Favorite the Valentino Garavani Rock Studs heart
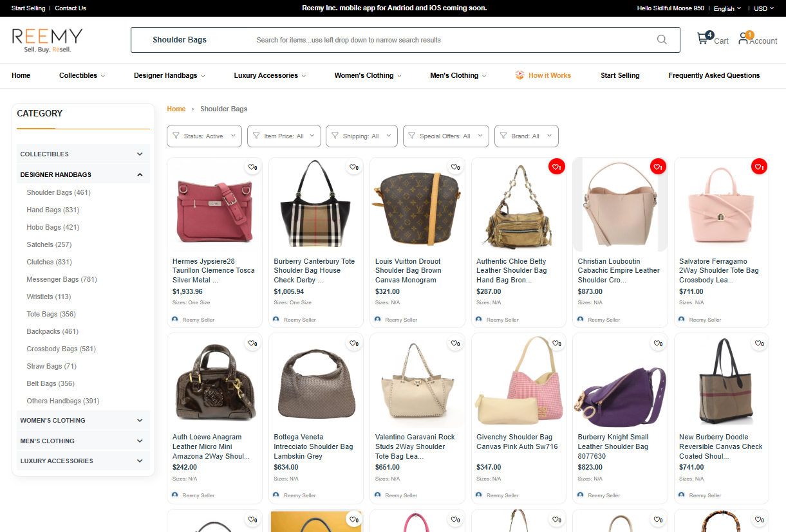 (455, 344)
